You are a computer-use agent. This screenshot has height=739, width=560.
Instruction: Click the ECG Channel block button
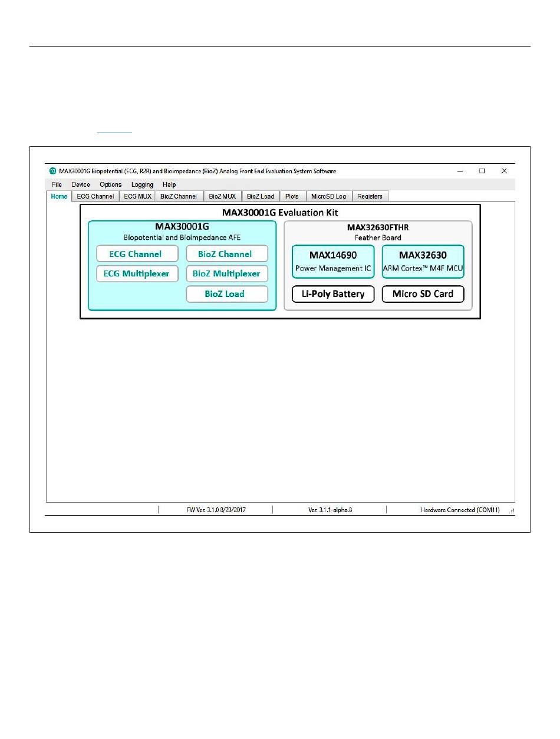(x=137, y=254)
